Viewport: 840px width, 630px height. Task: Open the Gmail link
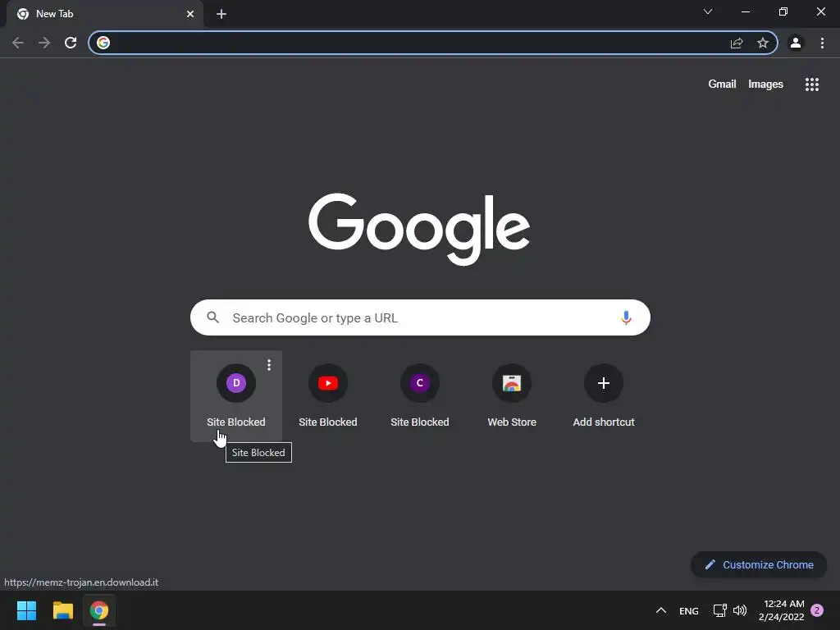(722, 84)
